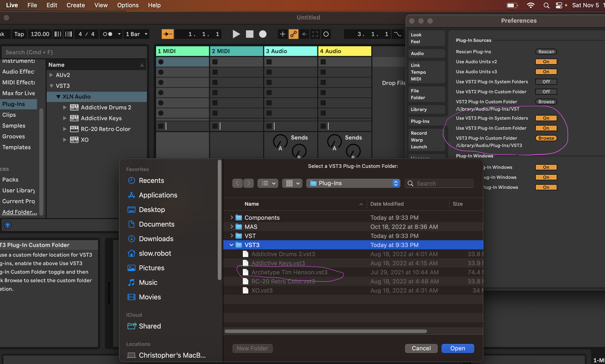The width and height of the screenshot is (605, 364).
Task: Select the 4 Audio track header
Action: coord(345,51)
